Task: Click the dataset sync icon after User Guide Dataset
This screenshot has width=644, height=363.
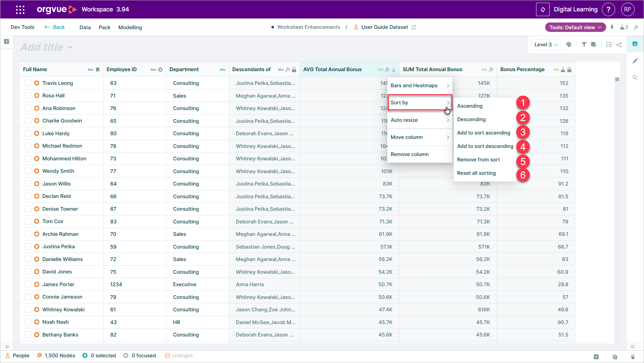Action: point(414,28)
